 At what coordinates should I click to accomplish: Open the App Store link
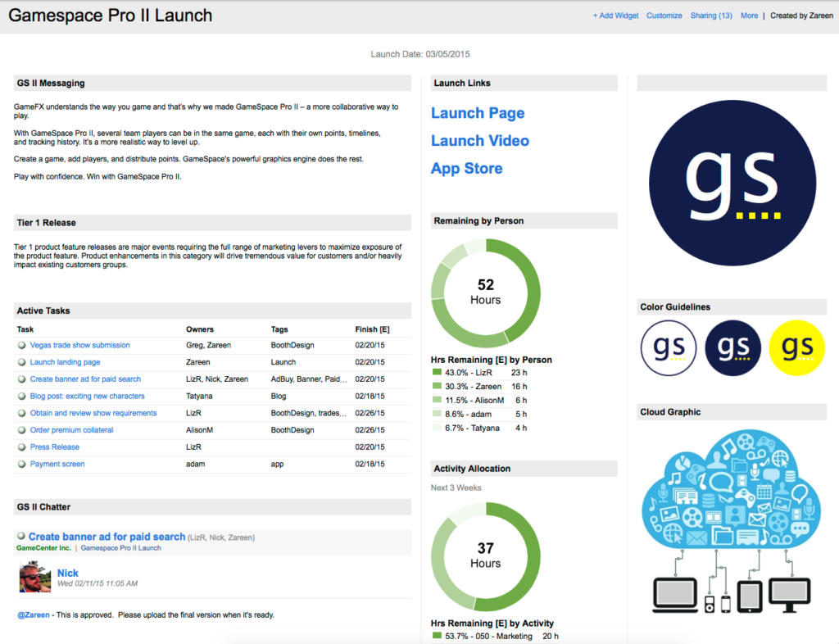click(467, 169)
